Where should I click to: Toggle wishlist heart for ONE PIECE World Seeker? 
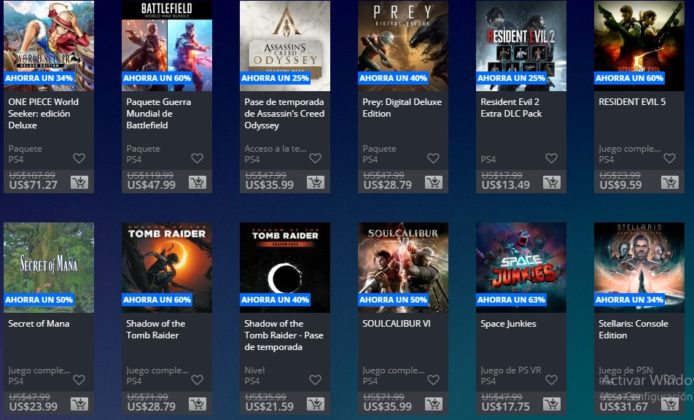(79, 158)
